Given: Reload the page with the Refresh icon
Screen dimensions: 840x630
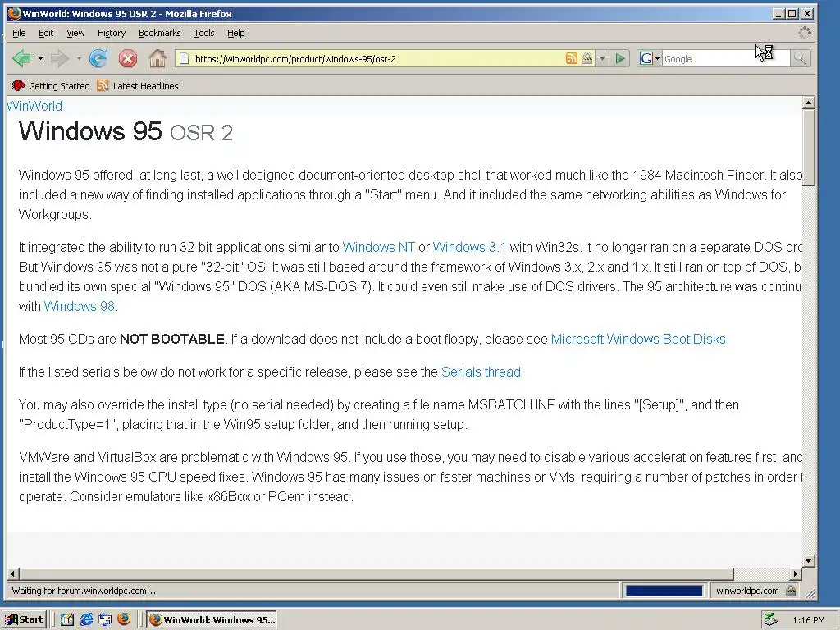Looking at the screenshot, I should click(x=98, y=58).
